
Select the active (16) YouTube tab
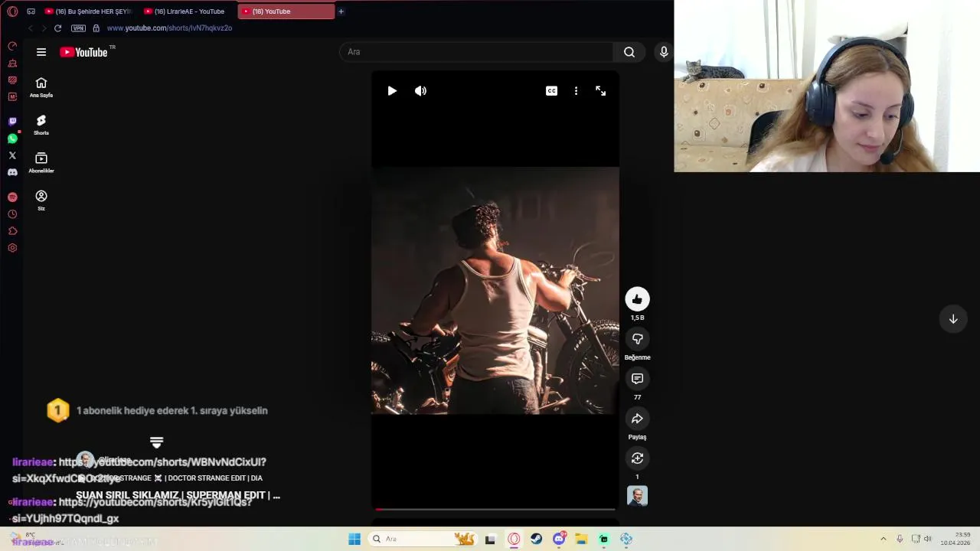pyautogui.click(x=286, y=11)
